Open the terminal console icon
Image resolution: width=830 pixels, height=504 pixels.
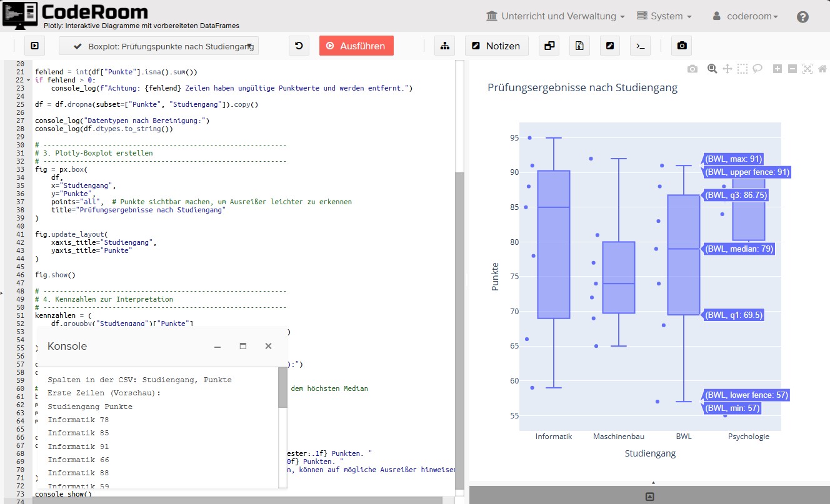(641, 46)
